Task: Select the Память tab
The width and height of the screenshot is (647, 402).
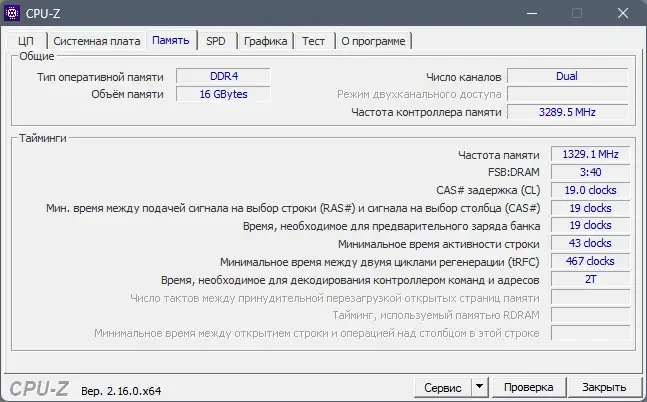Action: (171, 40)
